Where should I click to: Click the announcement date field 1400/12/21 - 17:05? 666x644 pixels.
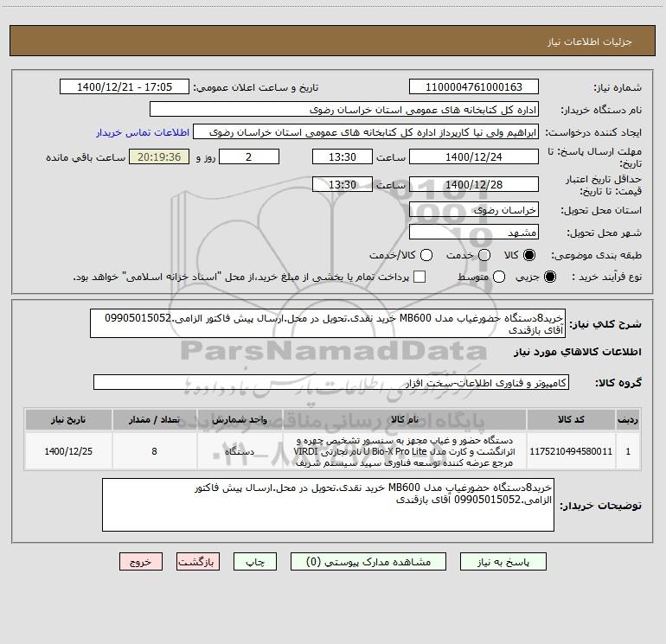point(125,87)
